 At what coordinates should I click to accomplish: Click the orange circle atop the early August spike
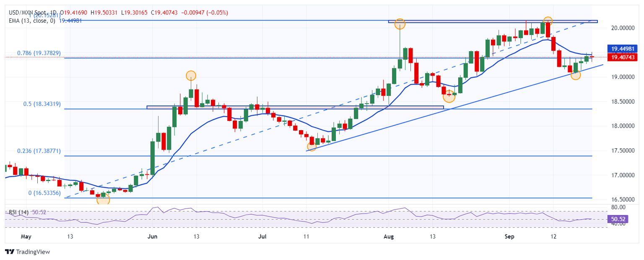[400, 24]
